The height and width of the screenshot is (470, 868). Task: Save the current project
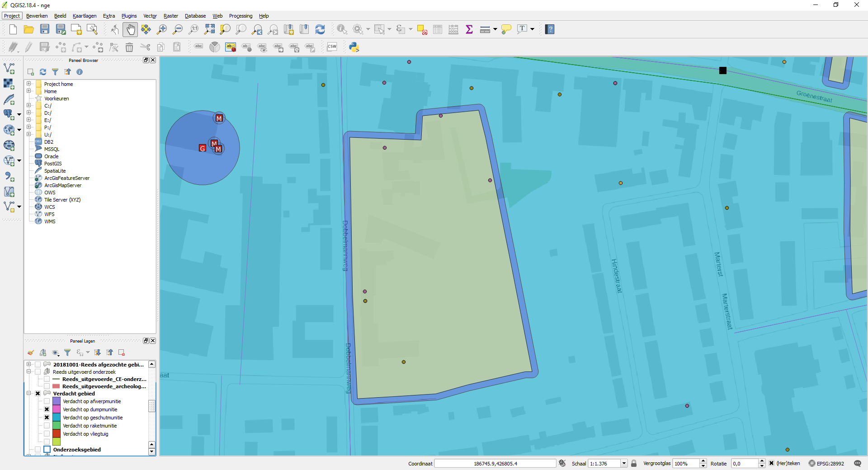45,29
